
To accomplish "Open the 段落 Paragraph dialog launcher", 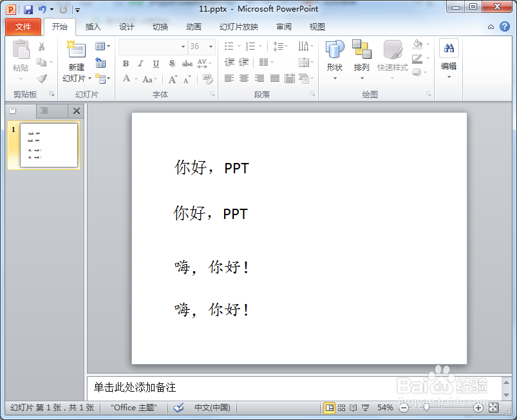I will pyautogui.click(x=312, y=94).
